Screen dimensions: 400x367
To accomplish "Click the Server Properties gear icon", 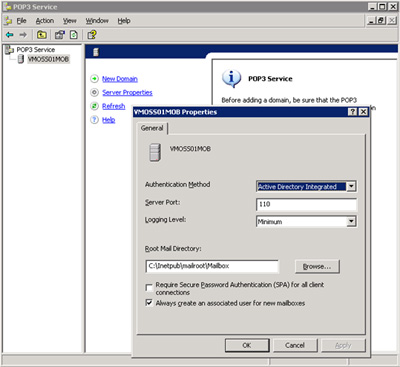I will (x=95, y=92).
